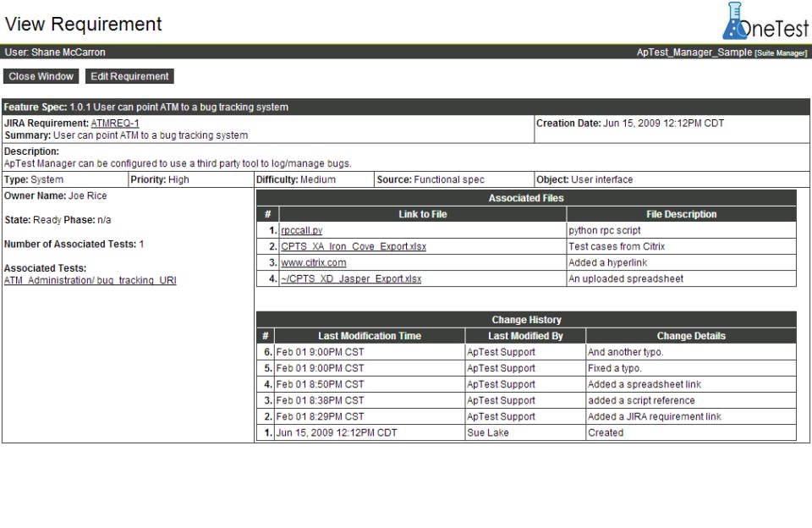
Task: Open associated test ATM_Administration/bug_tracking_URI
Action: point(91,280)
